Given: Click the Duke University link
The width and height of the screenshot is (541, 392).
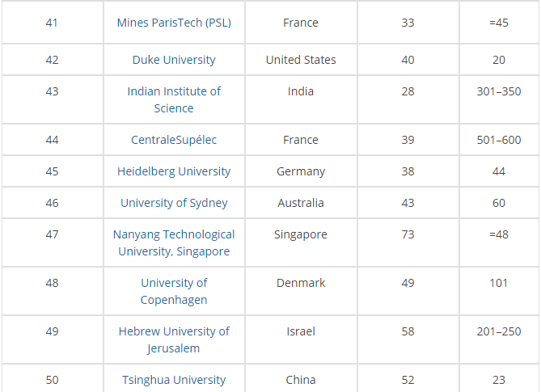Looking at the screenshot, I should tap(174, 60).
